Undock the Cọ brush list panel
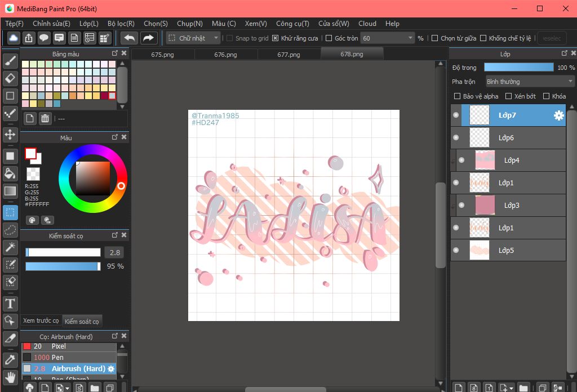 (115, 336)
